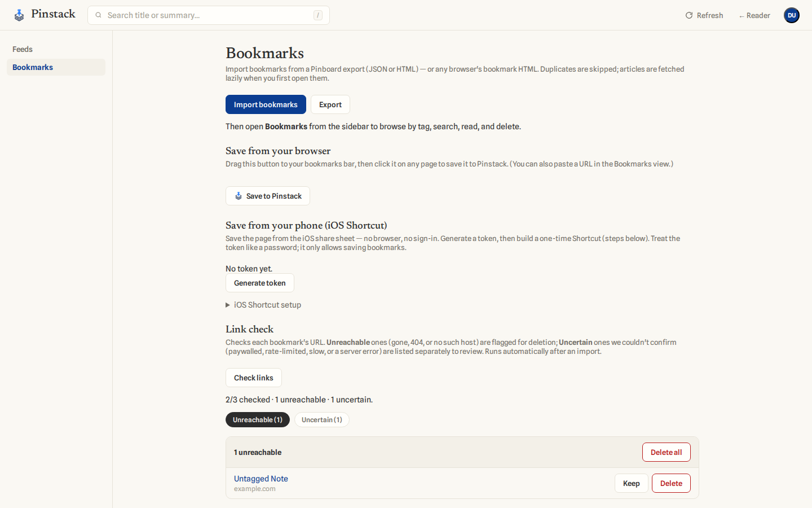Delete the Untagged Note bookmark
Viewport: 812px width, 508px height.
click(x=671, y=483)
